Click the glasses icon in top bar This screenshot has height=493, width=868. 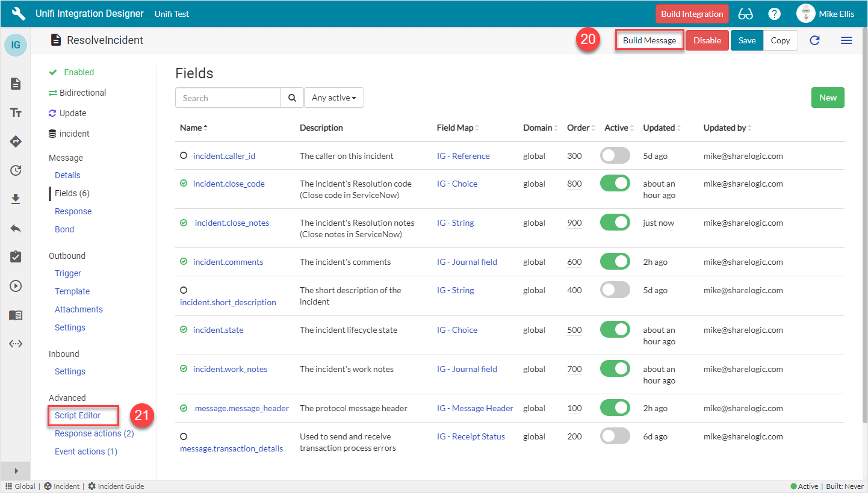tap(745, 14)
